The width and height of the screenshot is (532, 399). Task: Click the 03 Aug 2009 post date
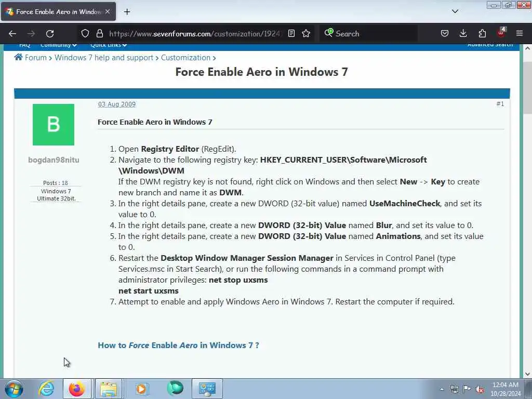click(x=117, y=104)
